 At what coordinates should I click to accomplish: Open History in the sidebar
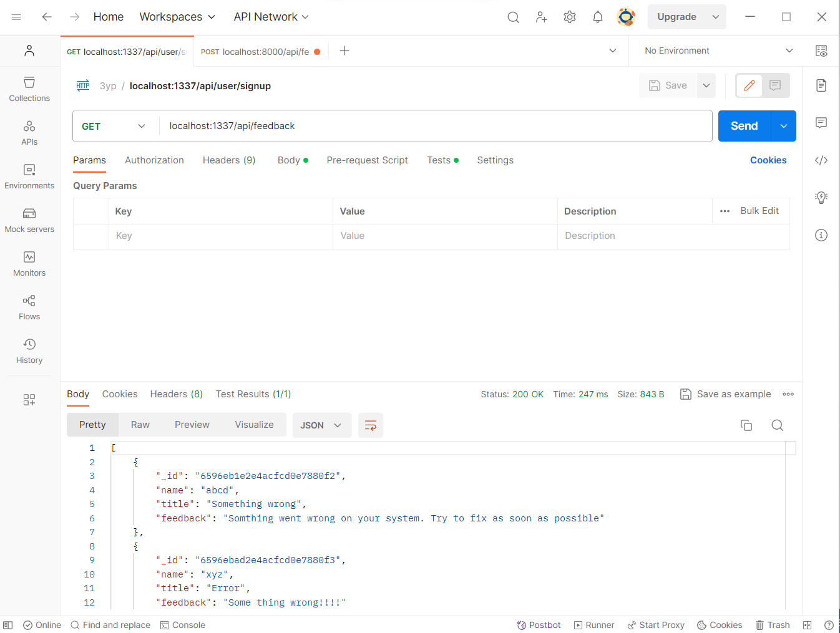pos(29,351)
